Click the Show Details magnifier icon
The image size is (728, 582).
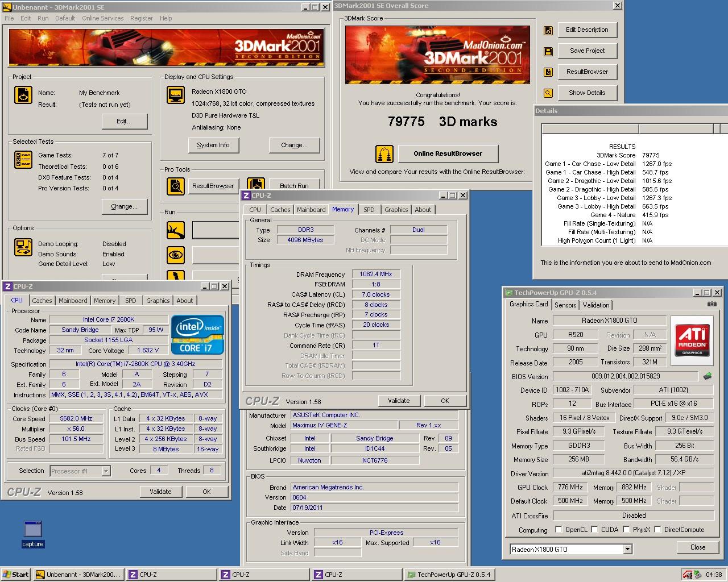click(x=548, y=93)
